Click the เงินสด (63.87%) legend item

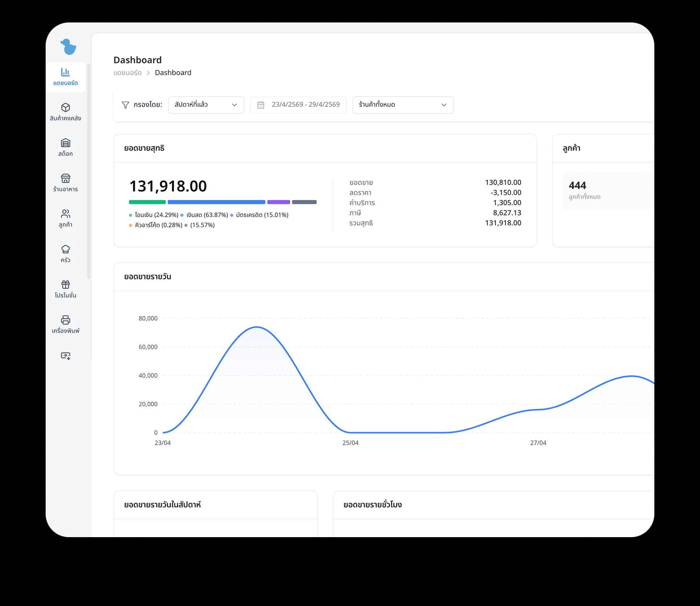pos(204,215)
